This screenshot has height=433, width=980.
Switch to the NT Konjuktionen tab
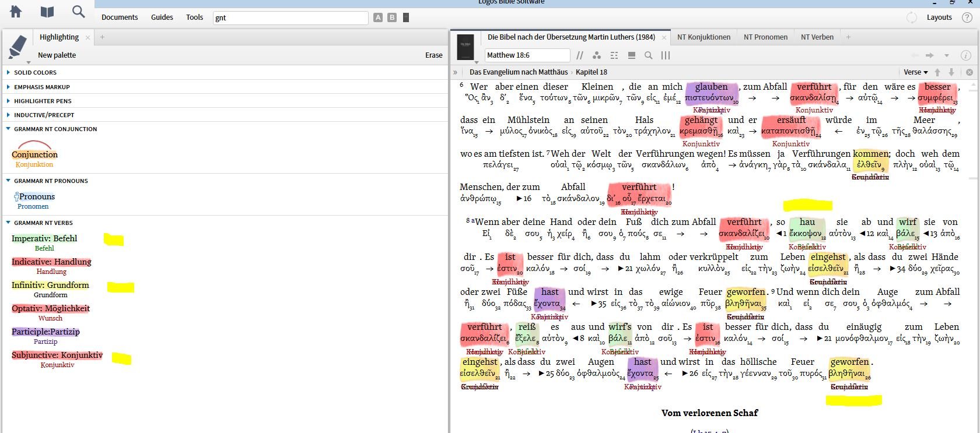pyautogui.click(x=703, y=37)
